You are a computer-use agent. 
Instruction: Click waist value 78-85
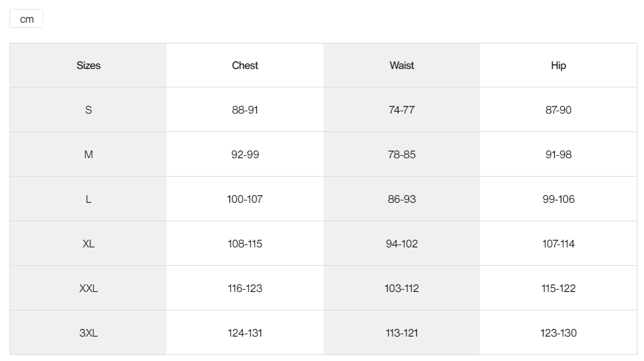(401, 155)
